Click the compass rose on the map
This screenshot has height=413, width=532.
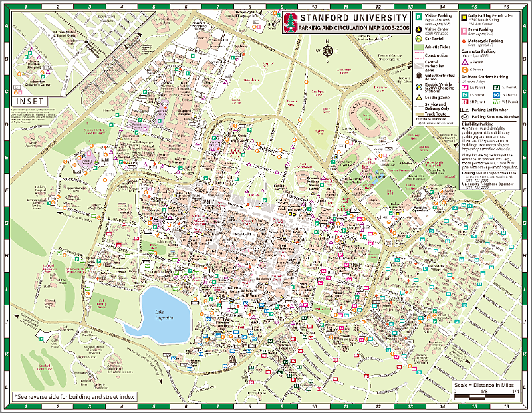pos(327,51)
